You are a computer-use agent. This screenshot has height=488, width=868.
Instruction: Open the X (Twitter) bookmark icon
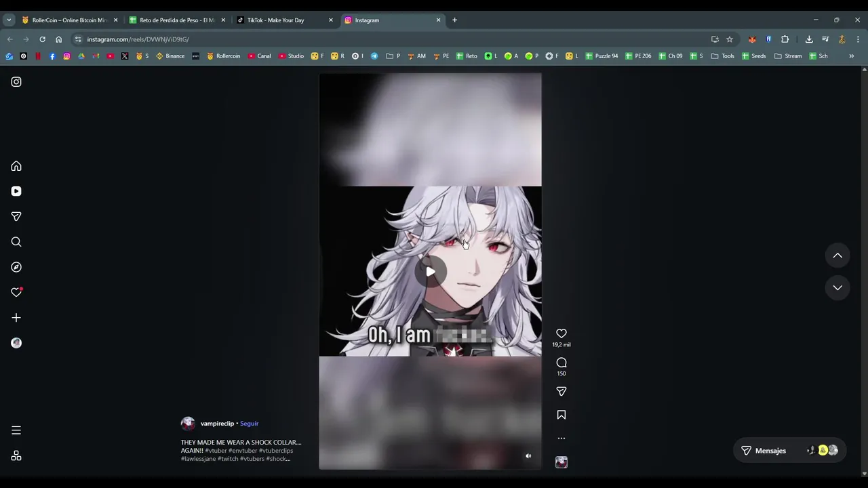(125, 56)
